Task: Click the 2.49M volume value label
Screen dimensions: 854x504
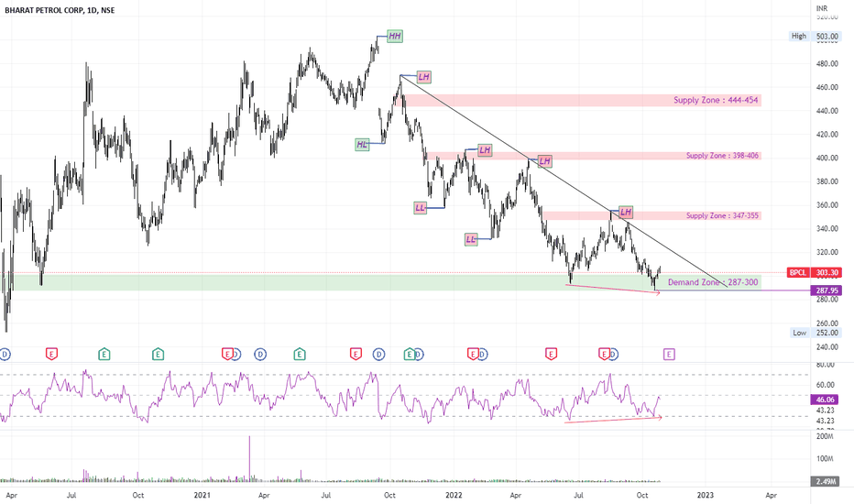Action: [827, 481]
